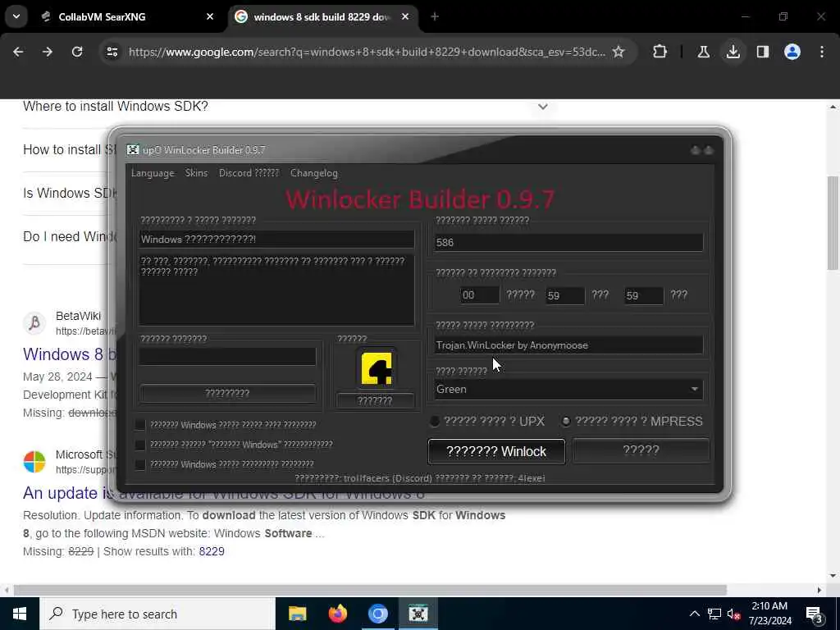Open the Chrome profile avatar

click(792, 52)
